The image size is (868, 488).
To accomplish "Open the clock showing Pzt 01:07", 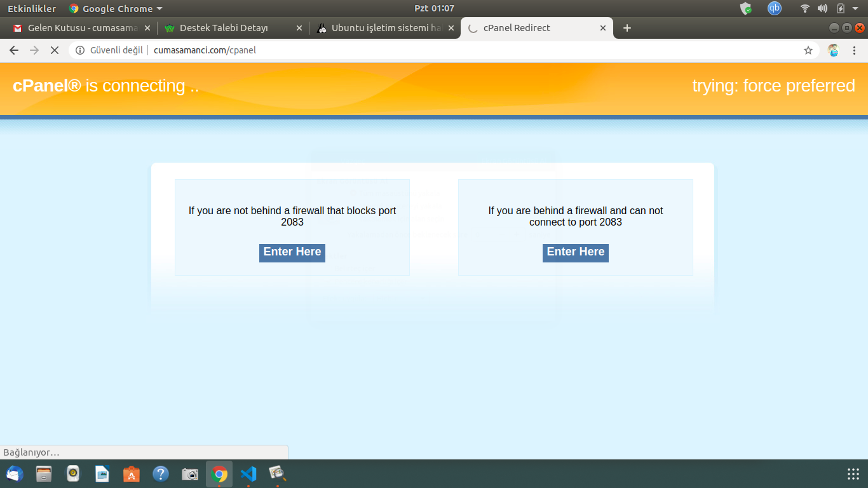I will tap(434, 8).
